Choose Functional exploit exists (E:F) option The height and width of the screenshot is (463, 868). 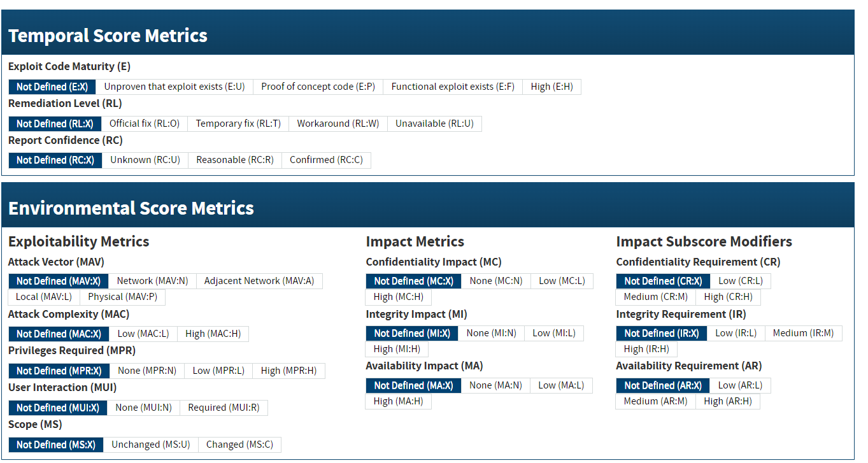(453, 87)
